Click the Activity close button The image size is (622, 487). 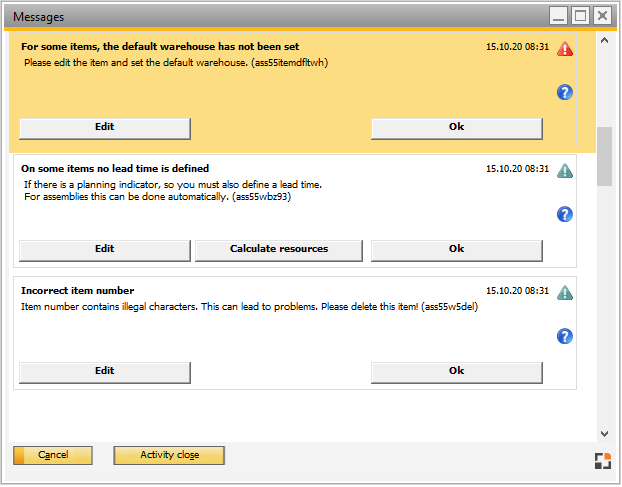point(169,456)
